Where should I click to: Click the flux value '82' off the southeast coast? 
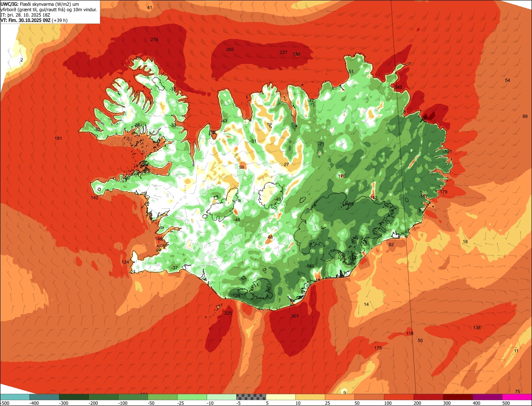click(x=391, y=245)
